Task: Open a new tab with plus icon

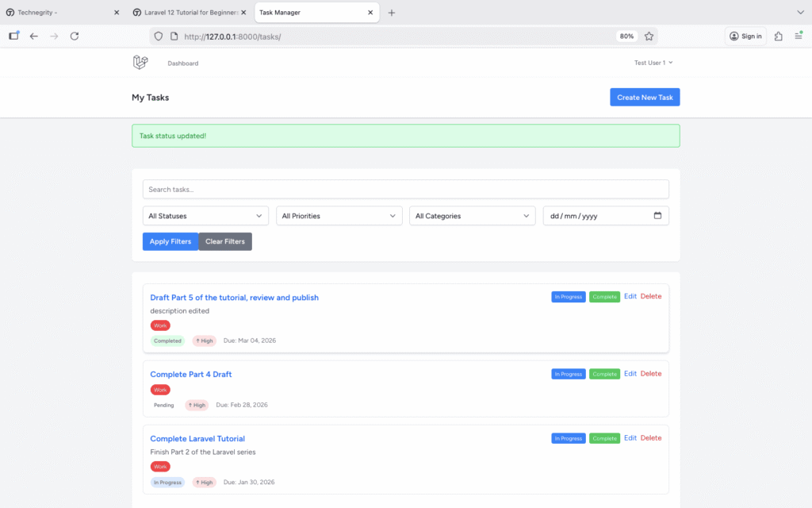Action: pos(392,13)
